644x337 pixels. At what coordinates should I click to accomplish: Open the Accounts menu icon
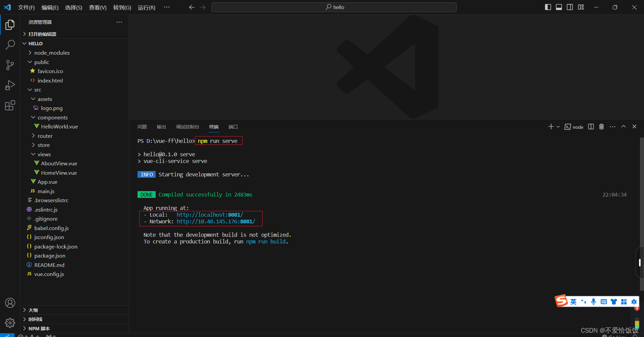(10, 303)
